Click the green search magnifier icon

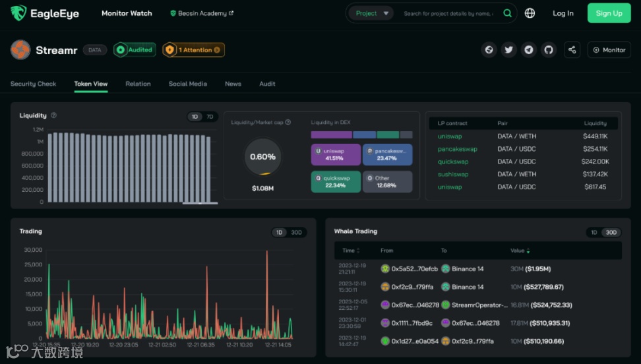[507, 13]
